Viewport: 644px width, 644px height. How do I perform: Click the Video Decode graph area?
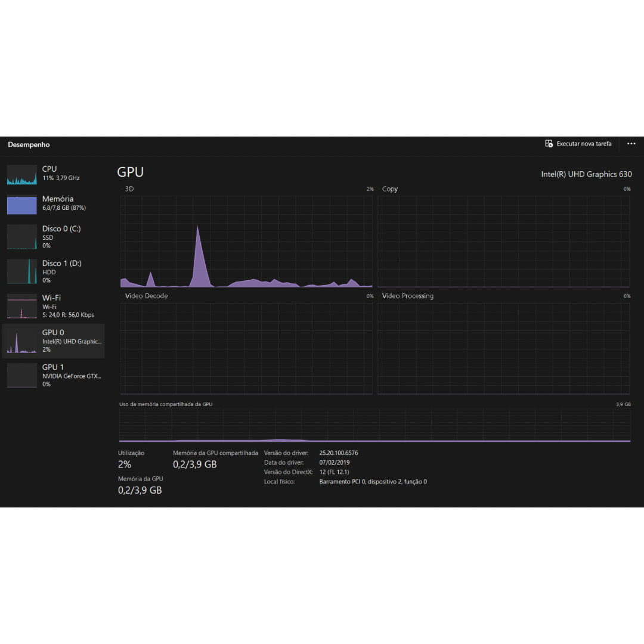[x=246, y=348]
